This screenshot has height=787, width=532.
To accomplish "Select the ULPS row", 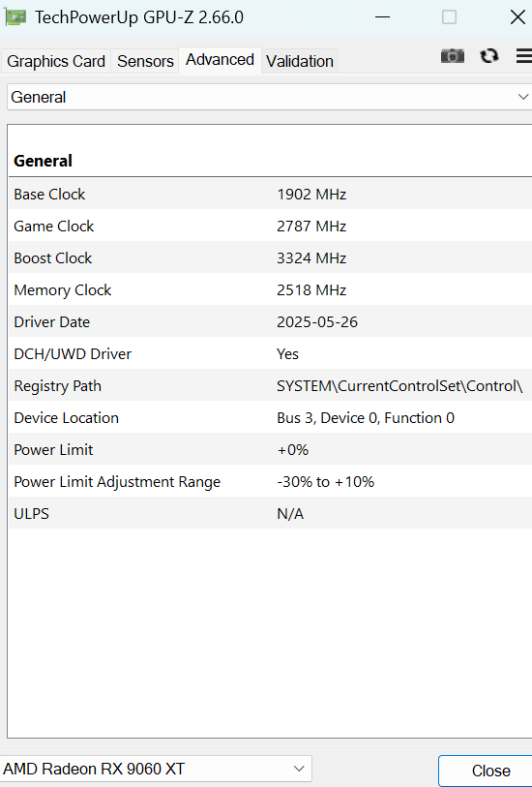I will click(x=270, y=513).
